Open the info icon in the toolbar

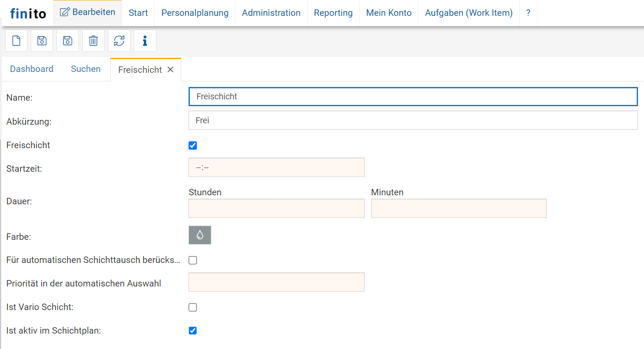[145, 41]
